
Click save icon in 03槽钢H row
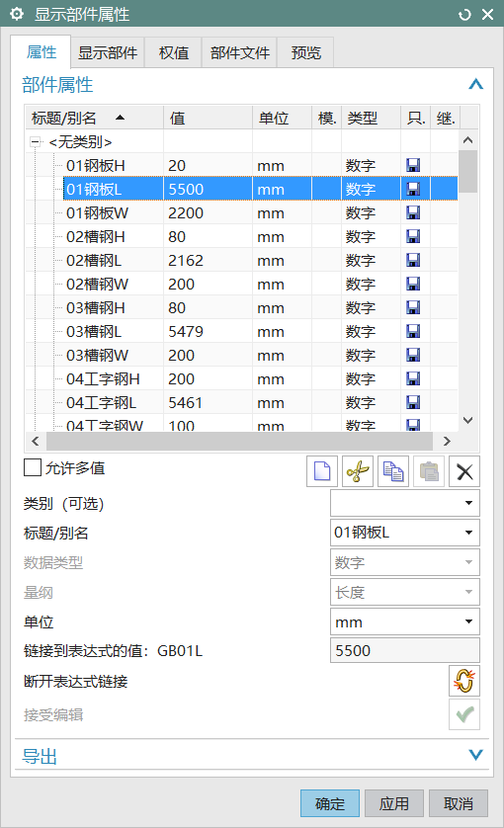point(413,308)
